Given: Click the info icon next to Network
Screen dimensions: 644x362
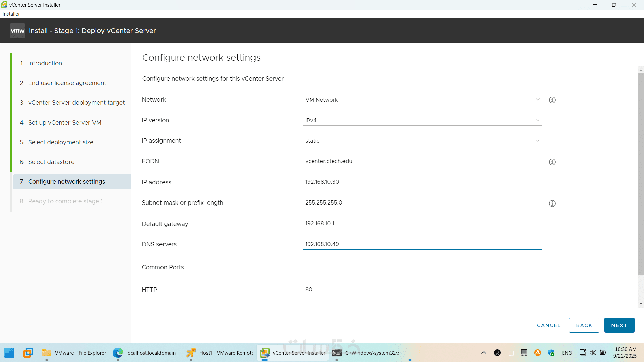Looking at the screenshot, I should (x=552, y=100).
